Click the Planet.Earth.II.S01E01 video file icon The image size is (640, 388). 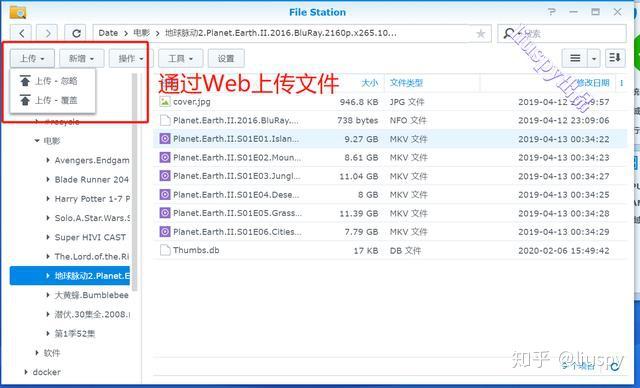point(165,139)
